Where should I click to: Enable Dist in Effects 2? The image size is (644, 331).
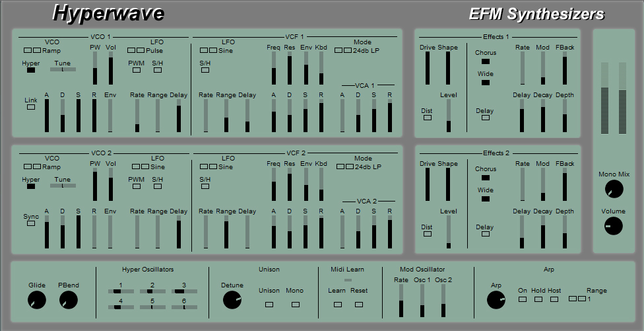428,234
